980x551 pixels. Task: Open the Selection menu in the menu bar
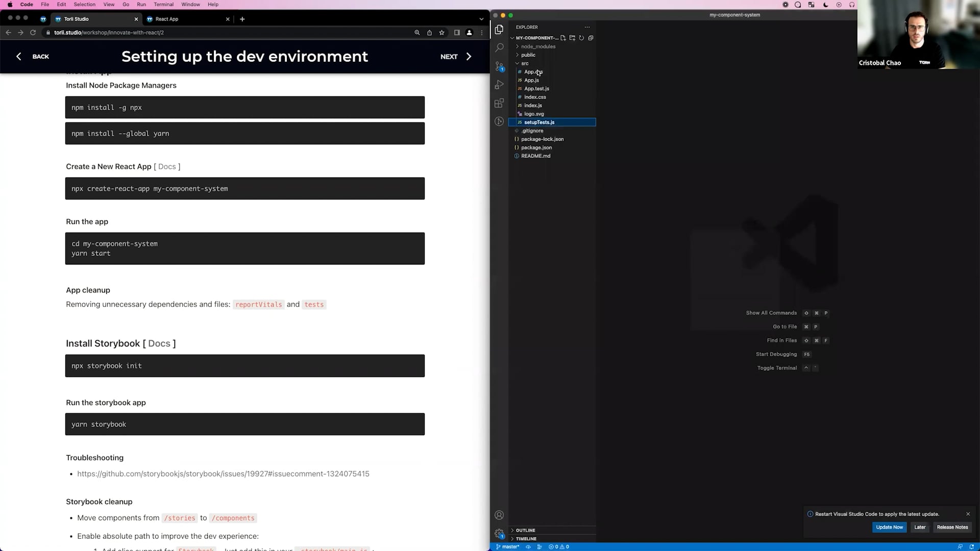pyautogui.click(x=84, y=4)
